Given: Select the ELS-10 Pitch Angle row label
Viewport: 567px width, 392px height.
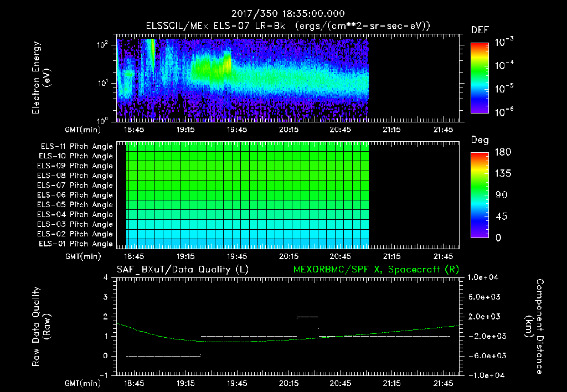Looking at the screenshot, I should point(76,156).
